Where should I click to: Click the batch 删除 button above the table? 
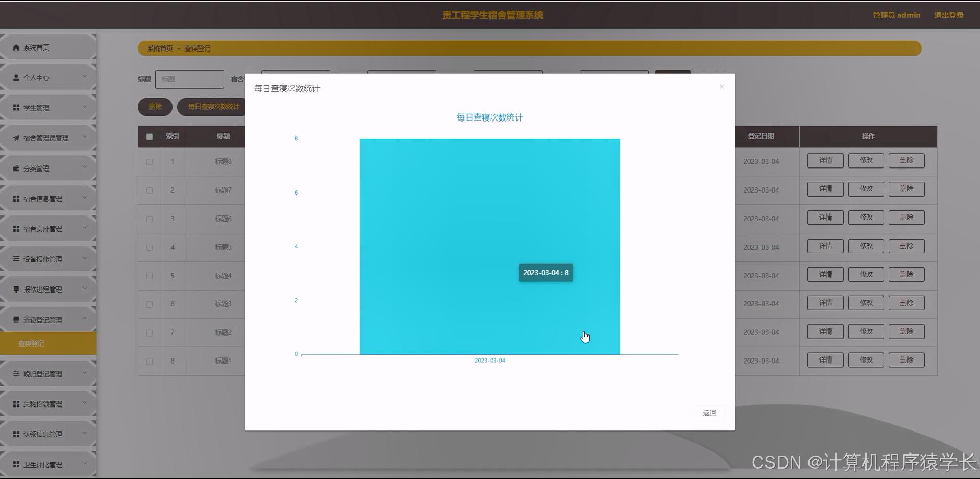(x=155, y=107)
